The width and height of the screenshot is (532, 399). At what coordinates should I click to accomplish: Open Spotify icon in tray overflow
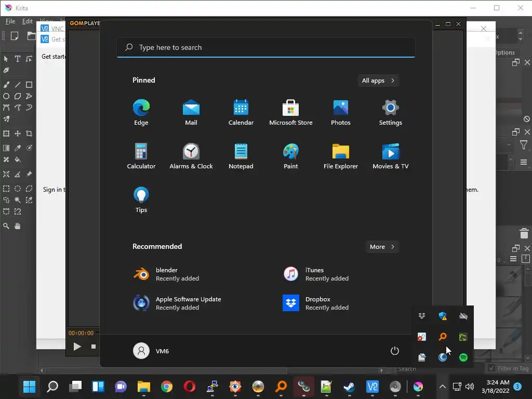463,357
